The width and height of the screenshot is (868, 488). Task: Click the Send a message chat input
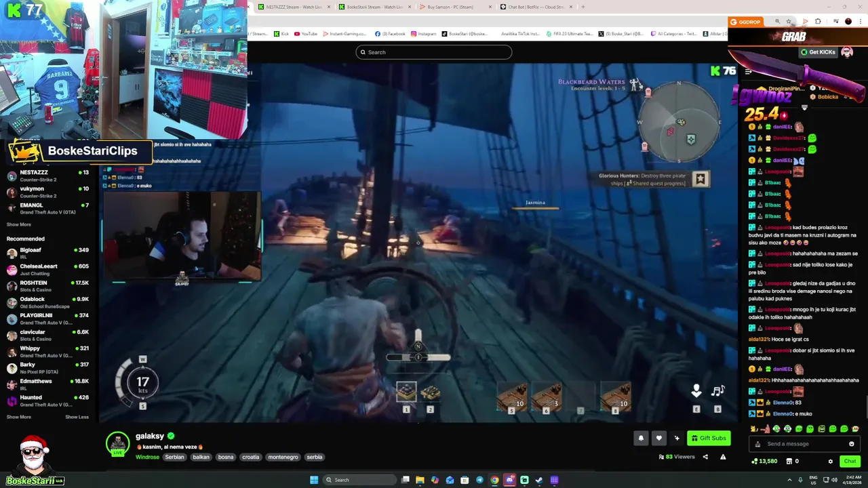805,444
